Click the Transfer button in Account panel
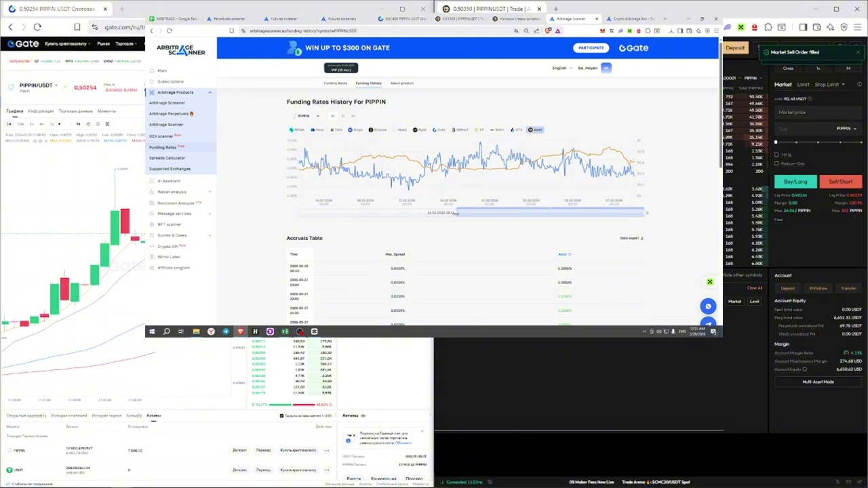The height and width of the screenshot is (488, 868). tap(848, 289)
